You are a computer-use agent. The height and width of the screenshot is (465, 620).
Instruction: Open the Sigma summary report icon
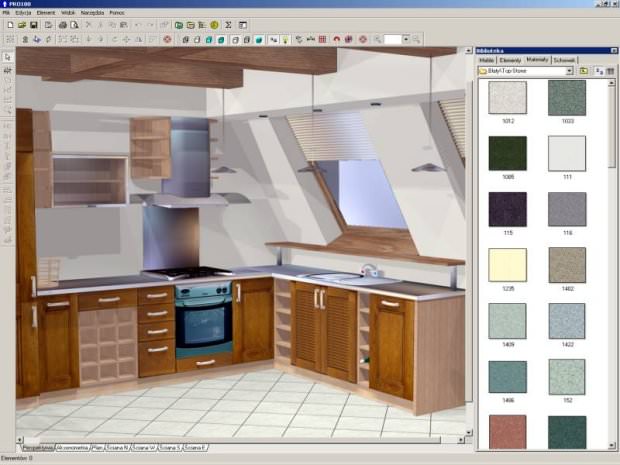228,25
